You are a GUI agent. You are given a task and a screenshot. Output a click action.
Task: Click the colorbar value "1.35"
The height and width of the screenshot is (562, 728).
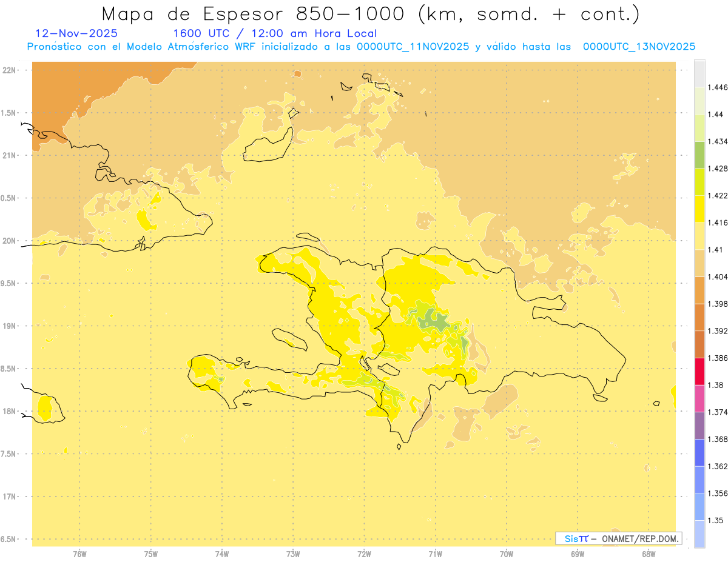[715, 520]
